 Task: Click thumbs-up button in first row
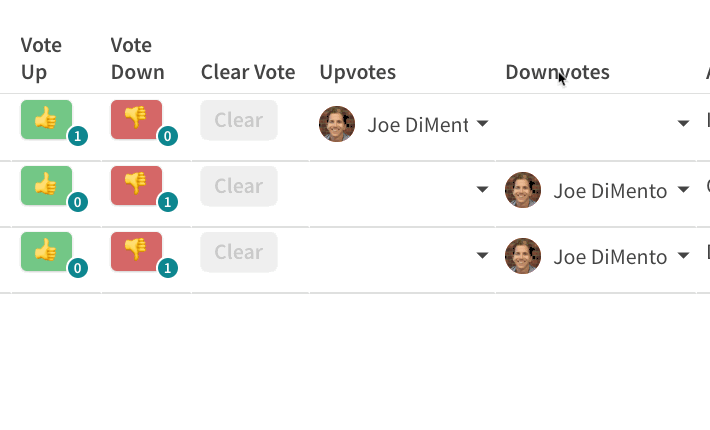click(46, 120)
